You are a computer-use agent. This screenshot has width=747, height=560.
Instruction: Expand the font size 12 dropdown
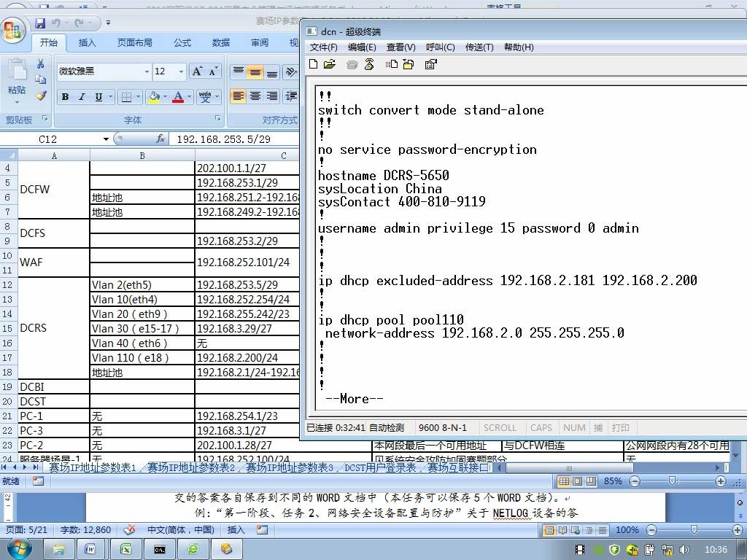181,72
